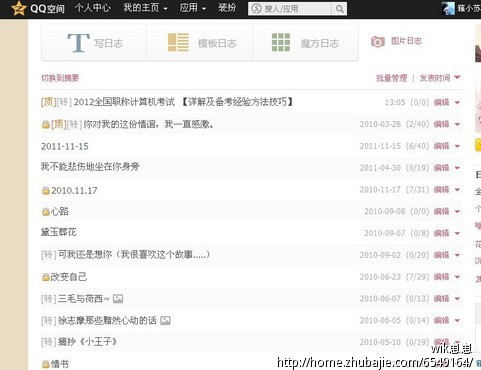
Task: Click lock icon beside 情书 entry
Action: pyautogui.click(x=46, y=364)
